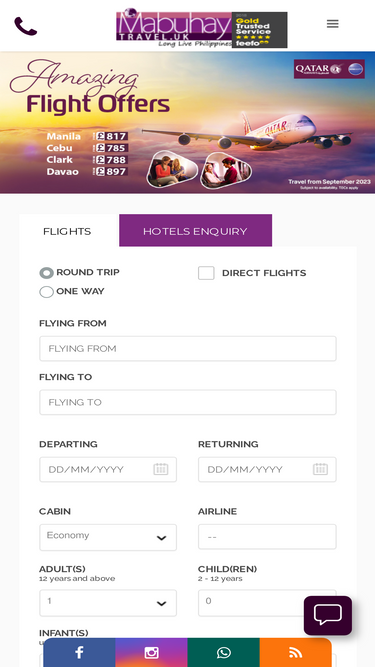Open the Returning calendar icon
375x667 pixels.
pyautogui.click(x=321, y=469)
